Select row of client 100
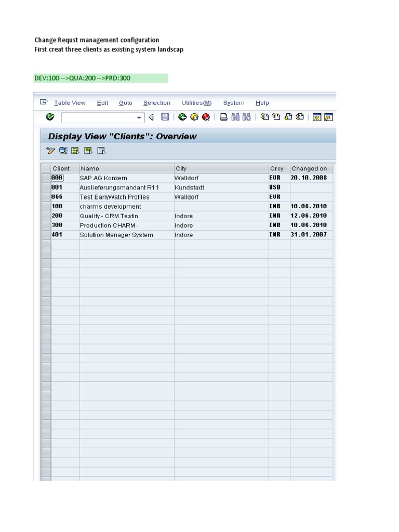Screen dimensions: 399x532 [46, 207]
